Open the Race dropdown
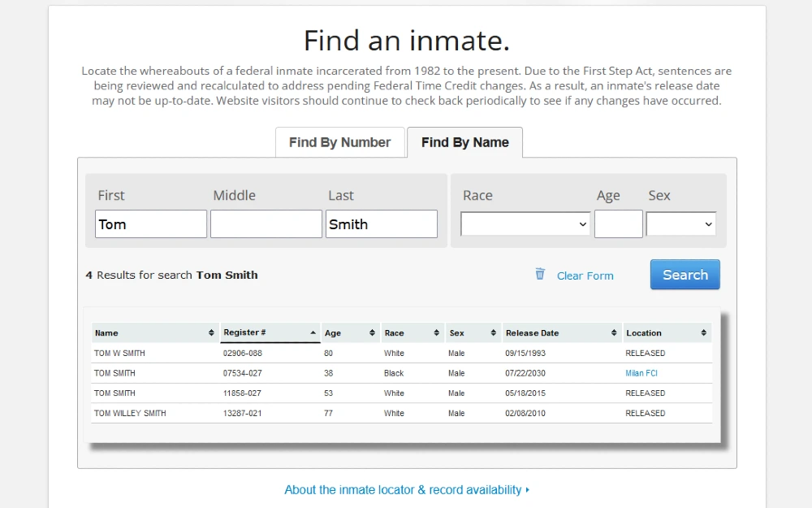Viewport: 812px width, 508px height. tap(525, 224)
